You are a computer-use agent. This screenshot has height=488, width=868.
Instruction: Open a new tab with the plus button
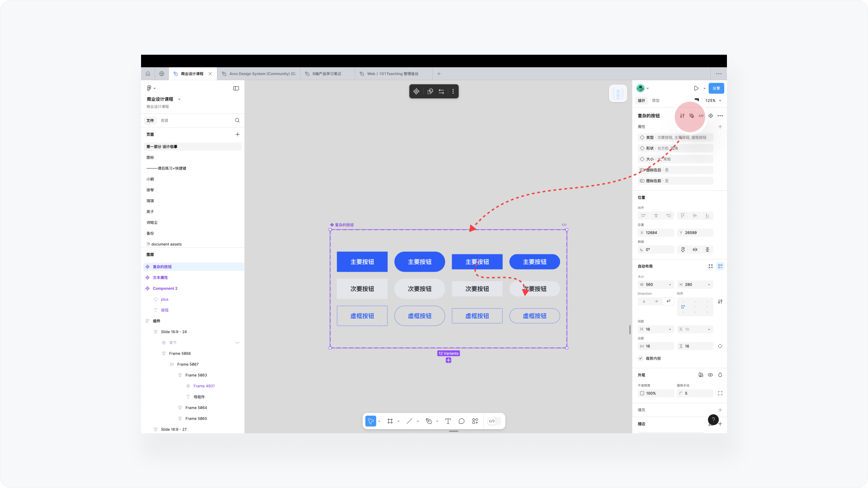[439, 74]
